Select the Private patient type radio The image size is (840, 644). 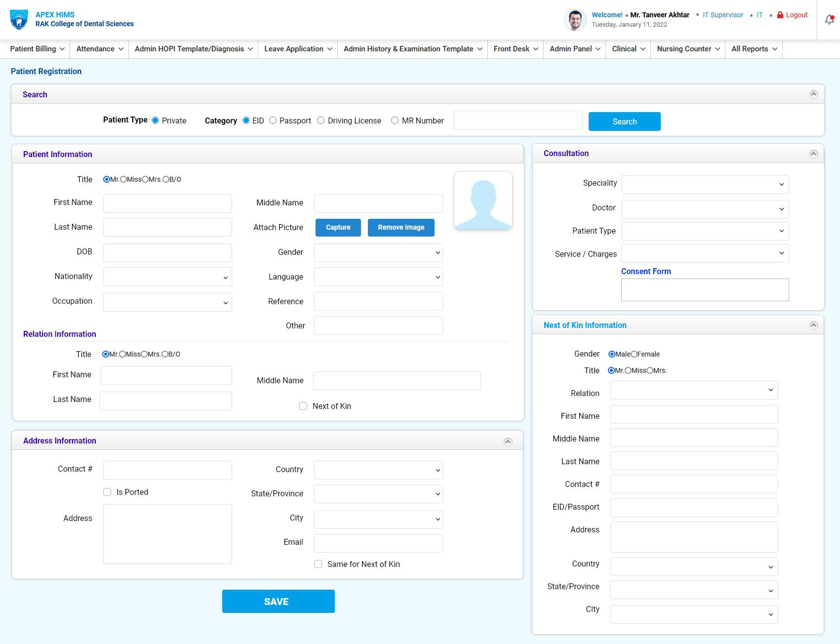coord(155,121)
